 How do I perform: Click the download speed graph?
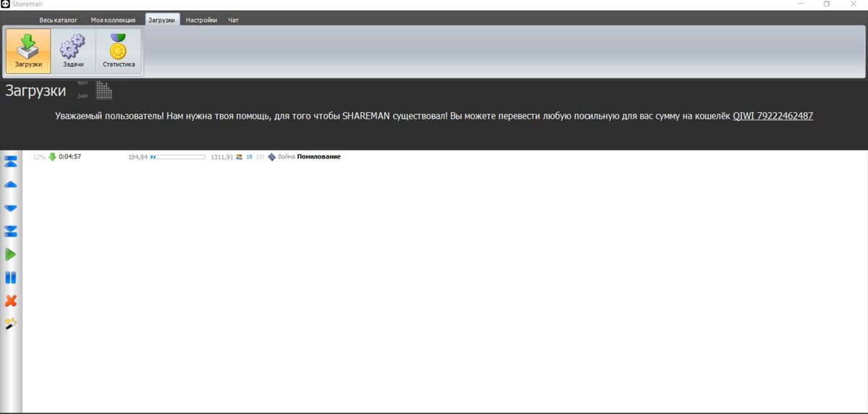pos(104,90)
